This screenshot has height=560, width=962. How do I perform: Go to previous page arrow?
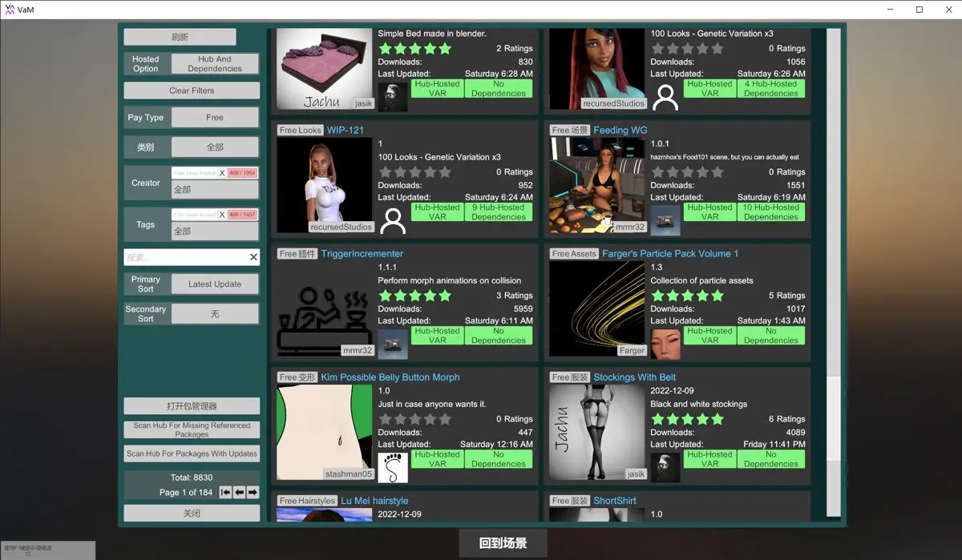coord(239,492)
